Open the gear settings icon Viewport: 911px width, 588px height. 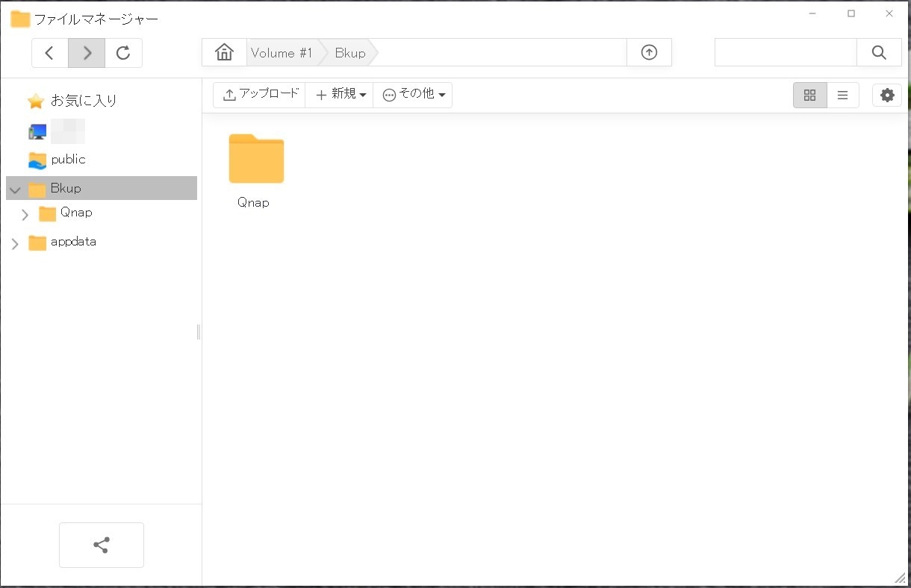[886, 96]
